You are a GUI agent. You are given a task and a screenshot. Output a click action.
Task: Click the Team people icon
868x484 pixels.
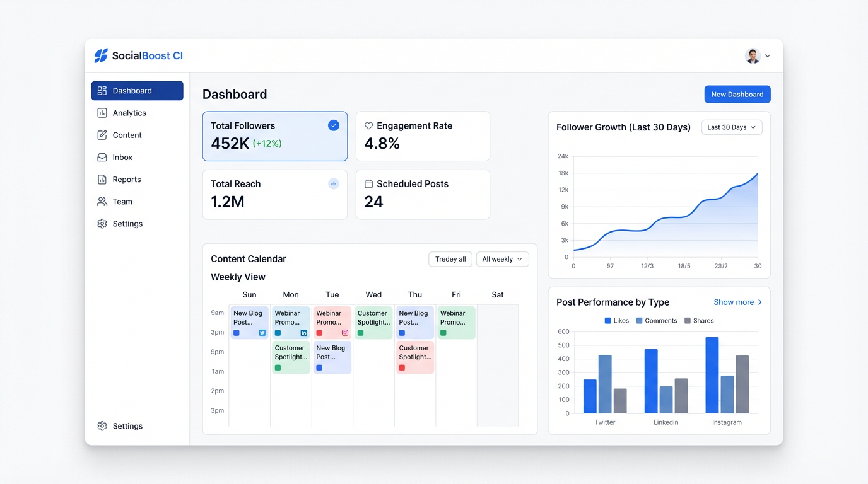tap(102, 201)
